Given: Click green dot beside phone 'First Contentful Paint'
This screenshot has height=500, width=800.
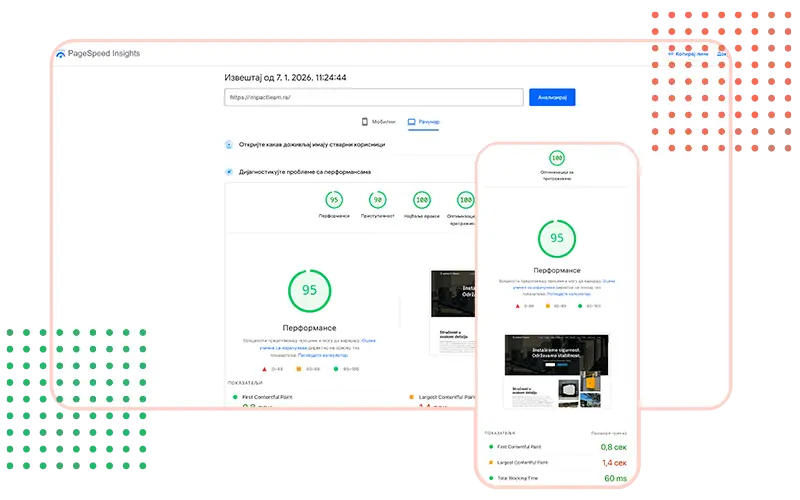Looking at the screenshot, I should (x=491, y=447).
